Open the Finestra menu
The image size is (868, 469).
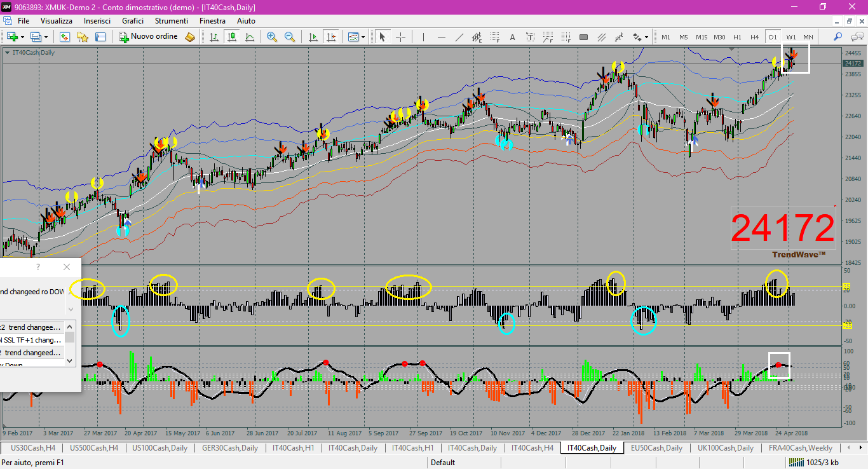pos(212,21)
